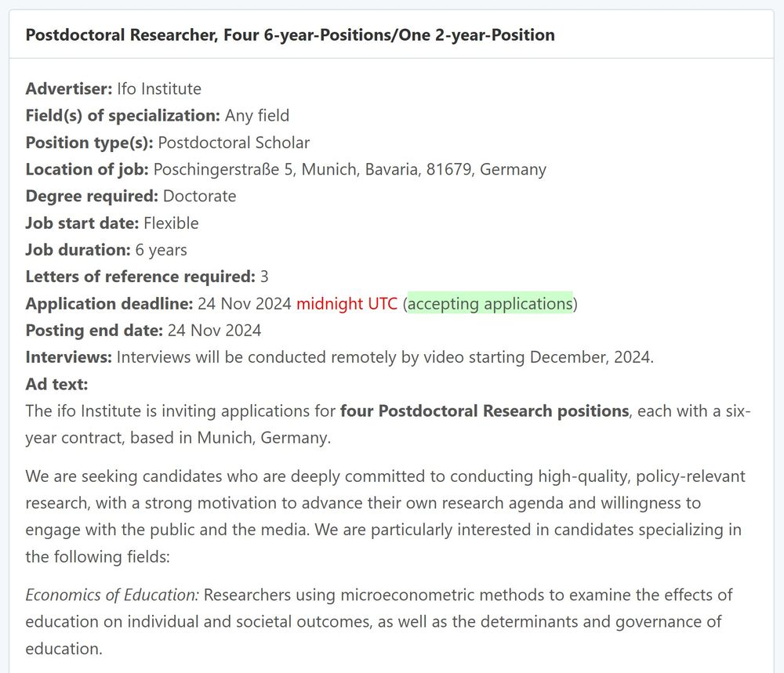Image resolution: width=784 pixels, height=673 pixels.
Task: Click the green 'accepting applications' status label
Action: point(490,303)
